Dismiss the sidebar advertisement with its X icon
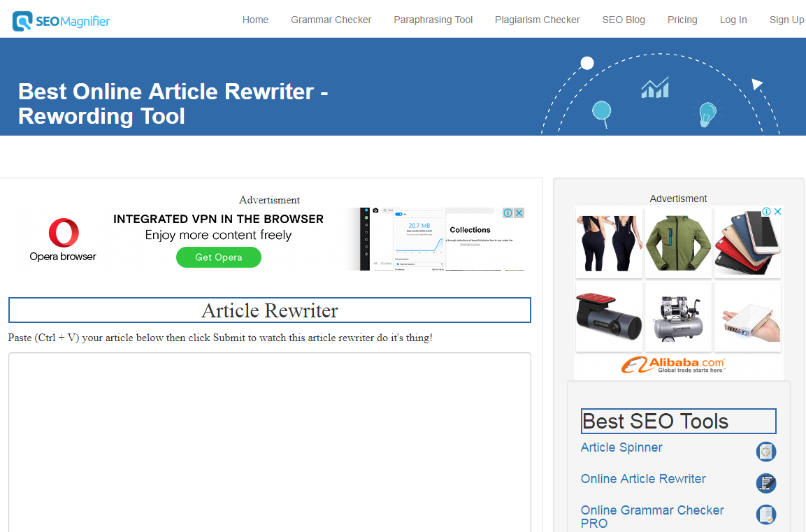This screenshot has height=532, width=806. 777,210
